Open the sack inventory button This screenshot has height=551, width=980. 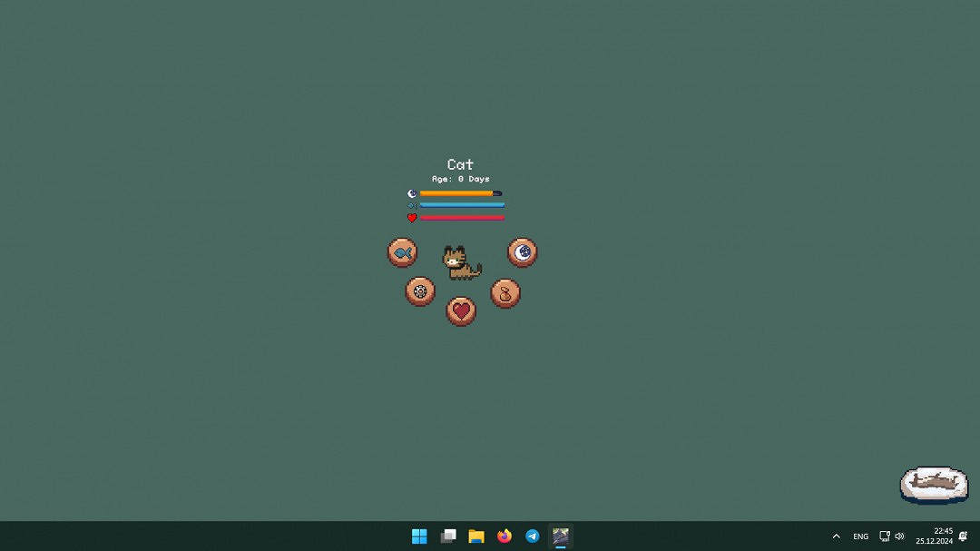(x=505, y=293)
